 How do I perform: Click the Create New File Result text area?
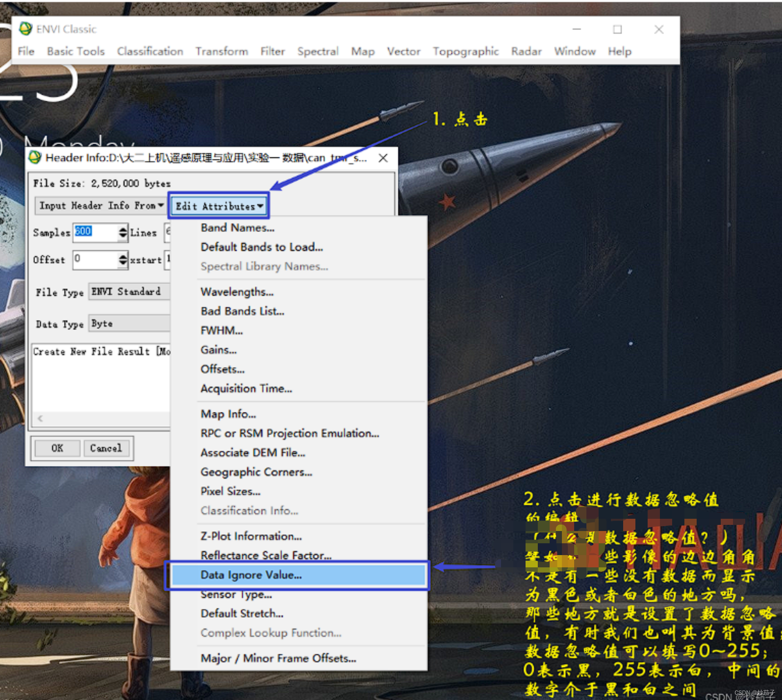(101, 378)
